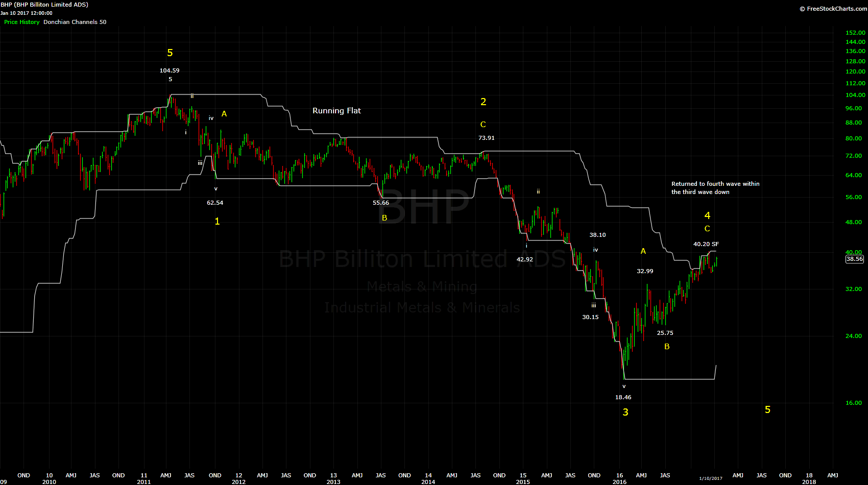The height and width of the screenshot is (485, 868).
Task: Click the 1/10/2017 date marker on axis
Action: click(711, 478)
